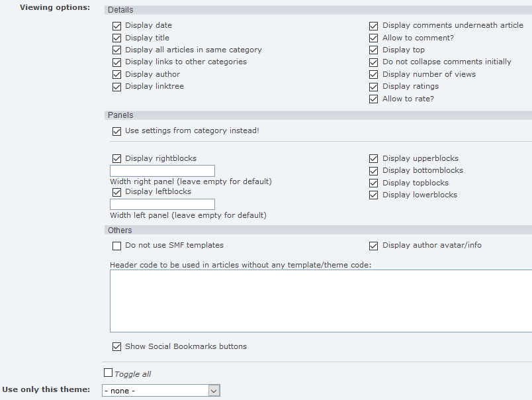Click inside the Header code text area

pyautogui.click(x=320, y=301)
